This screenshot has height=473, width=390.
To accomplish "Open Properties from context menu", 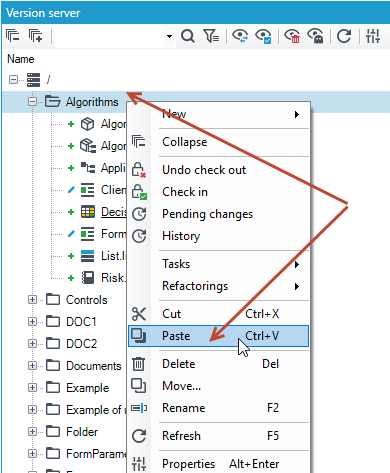I will (219, 464).
